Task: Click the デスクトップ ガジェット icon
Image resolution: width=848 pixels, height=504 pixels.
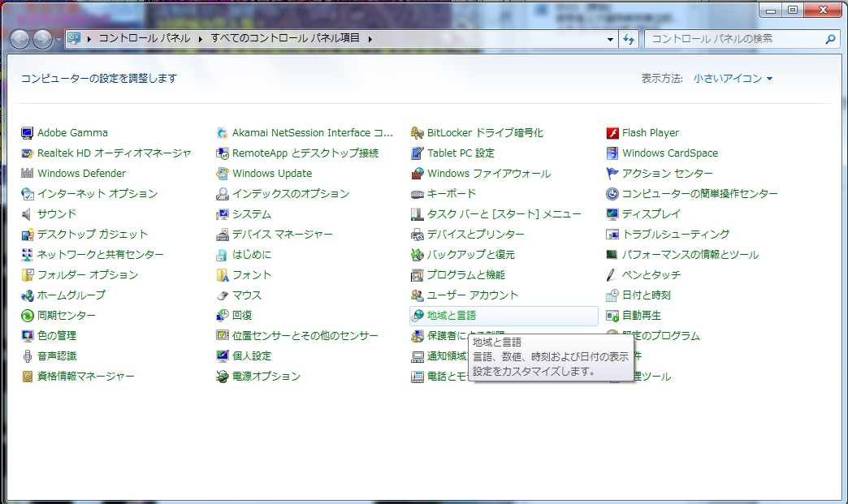Action: coord(27,235)
